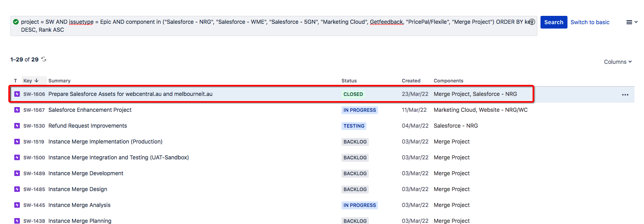Open the Columns dropdown

[618, 62]
